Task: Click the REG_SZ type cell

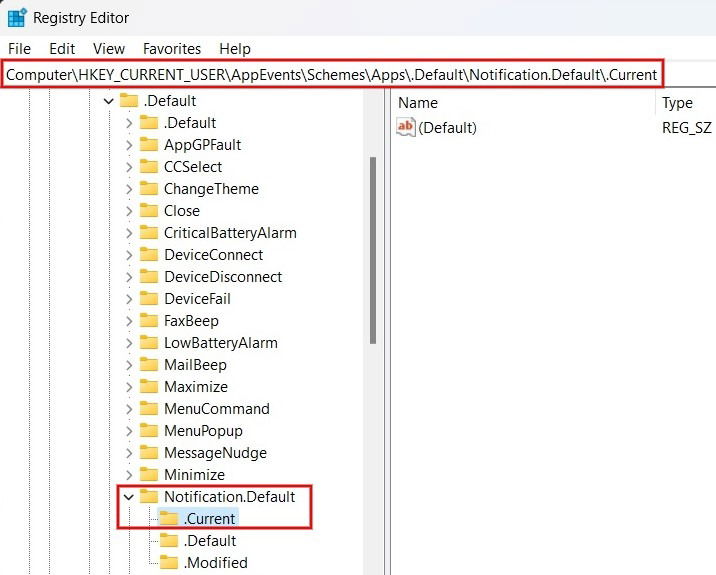Action: pyautogui.click(x=687, y=128)
